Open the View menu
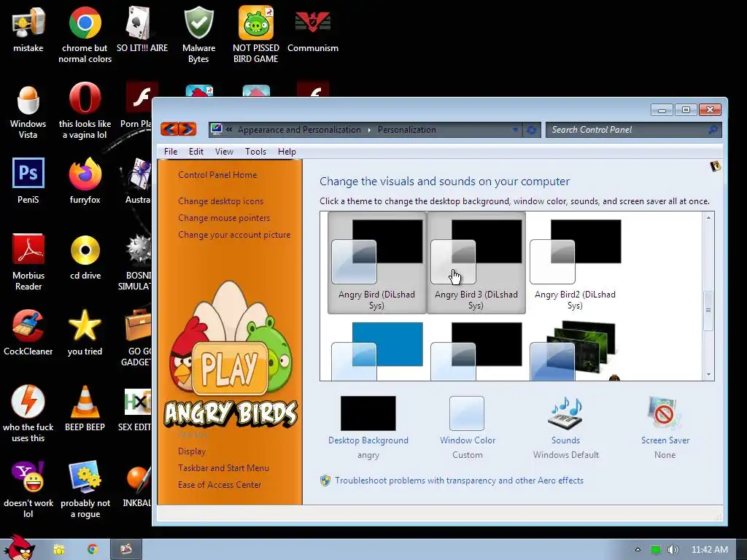 point(224,152)
